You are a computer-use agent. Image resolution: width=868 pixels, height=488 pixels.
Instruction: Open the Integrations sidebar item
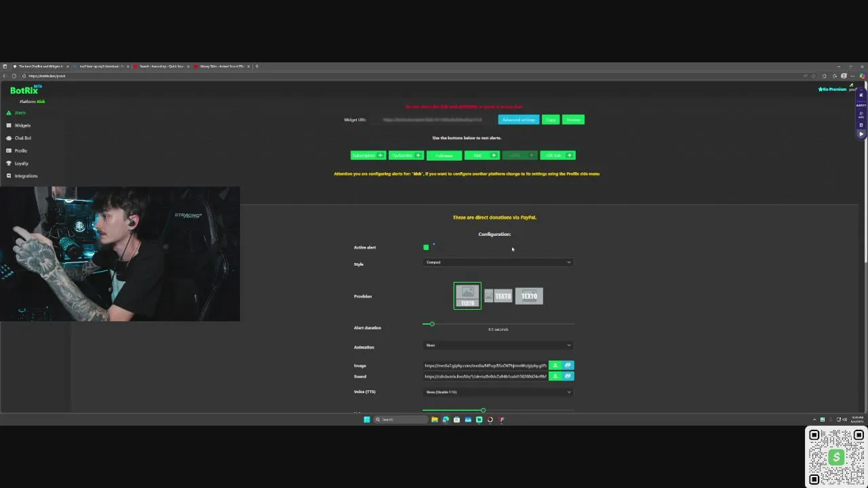pos(26,176)
